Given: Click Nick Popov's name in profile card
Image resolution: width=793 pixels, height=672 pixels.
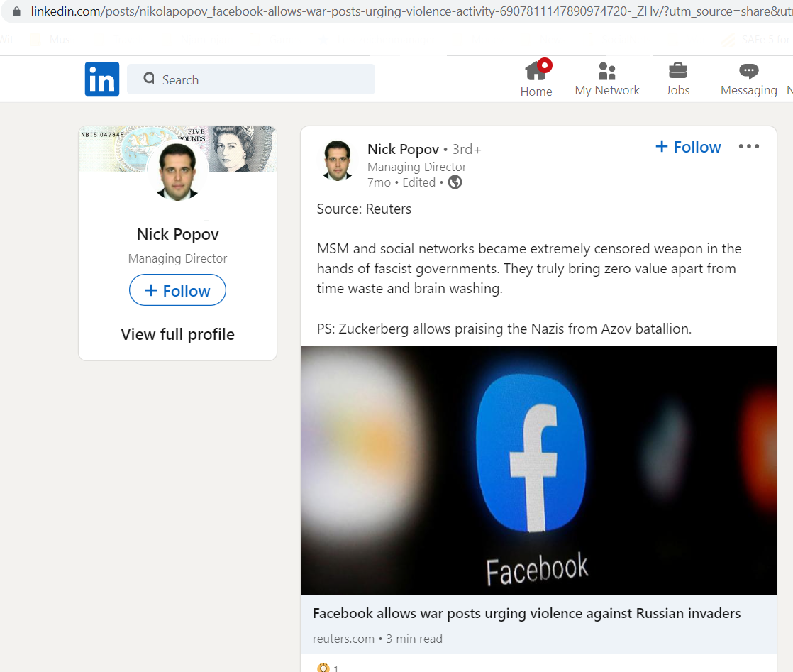Looking at the screenshot, I should click(x=177, y=234).
